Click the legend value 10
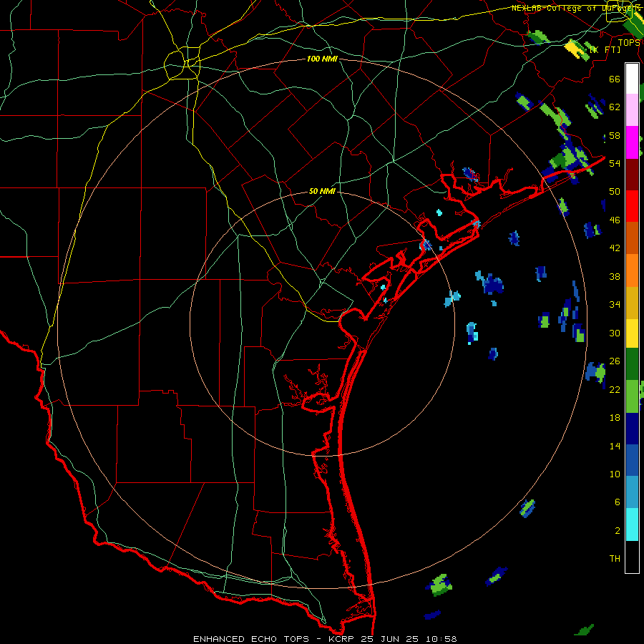This screenshot has width=644, height=644. pos(615,474)
